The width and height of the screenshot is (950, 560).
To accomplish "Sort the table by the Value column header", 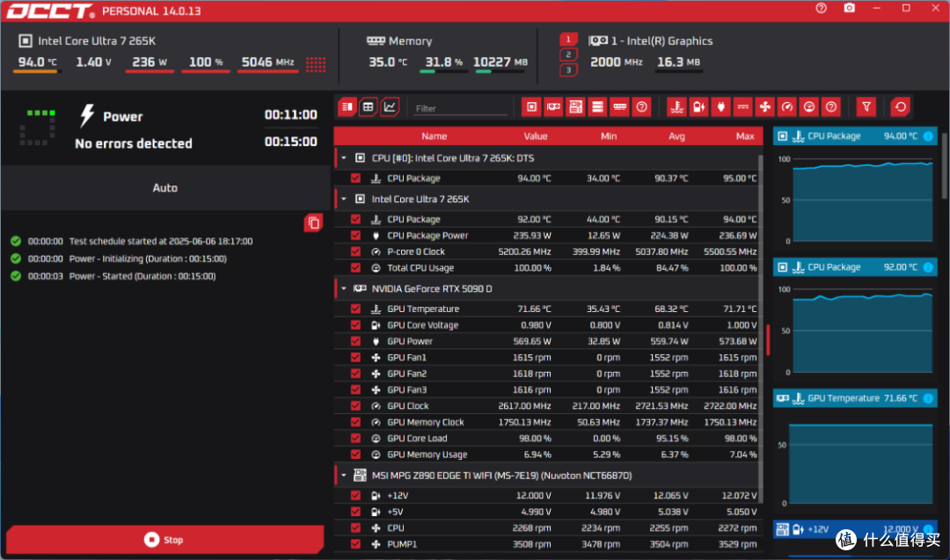I will coord(536,136).
